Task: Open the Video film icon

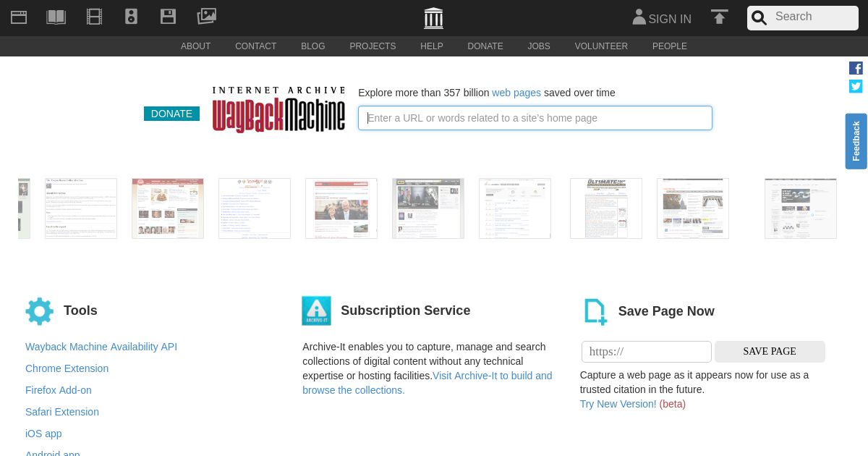Action: click(94, 17)
